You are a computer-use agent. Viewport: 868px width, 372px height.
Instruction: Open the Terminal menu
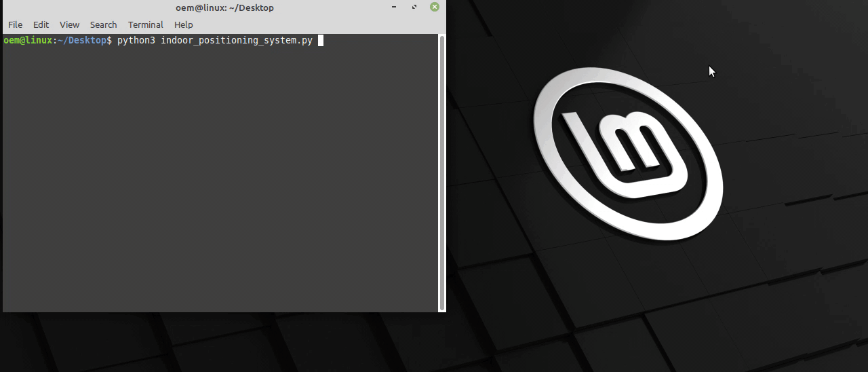click(145, 24)
